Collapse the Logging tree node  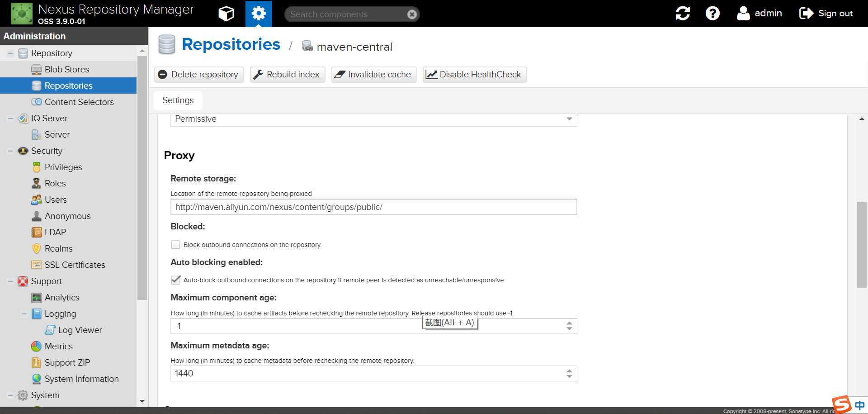[x=24, y=314]
